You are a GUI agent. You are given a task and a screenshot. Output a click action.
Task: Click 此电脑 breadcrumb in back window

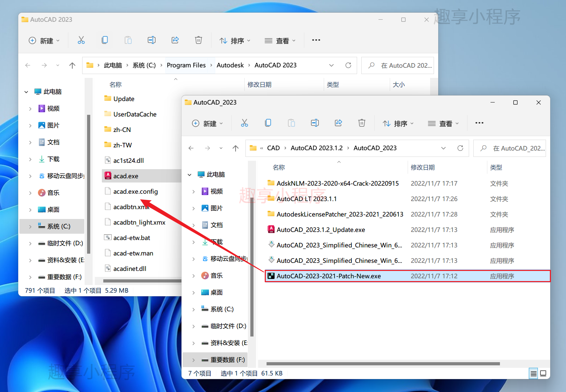(x=113, y=65)
